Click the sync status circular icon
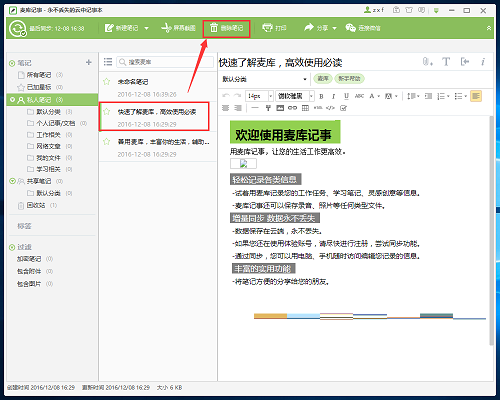Viewport: 500px width, 400px height. click(17, 28)
